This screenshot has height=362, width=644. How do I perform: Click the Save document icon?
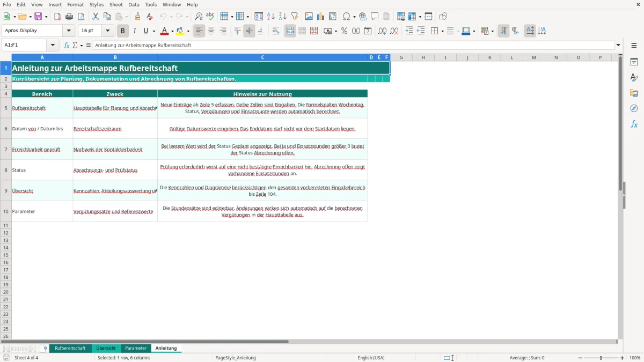38,17
